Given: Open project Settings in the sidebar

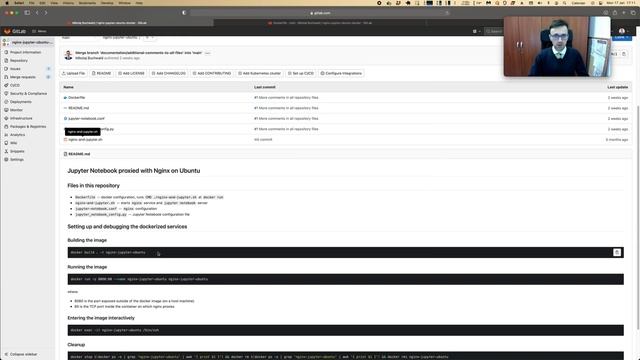Looking at the screenshot, I should pos(17,160).
